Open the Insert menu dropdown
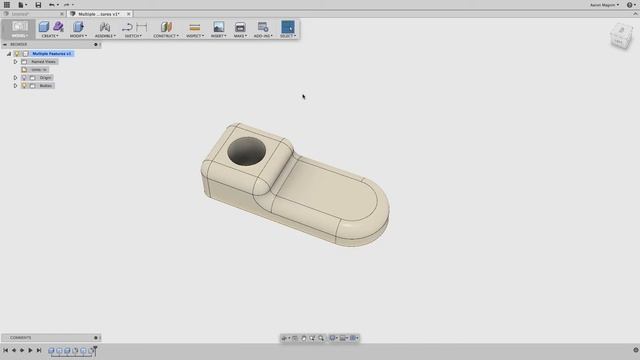The height and width of the screenshot is (360, 640). coord(218,36)
